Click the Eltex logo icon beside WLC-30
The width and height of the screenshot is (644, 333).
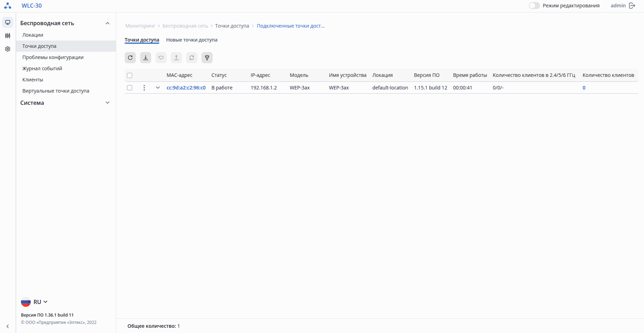click(8, 6)
